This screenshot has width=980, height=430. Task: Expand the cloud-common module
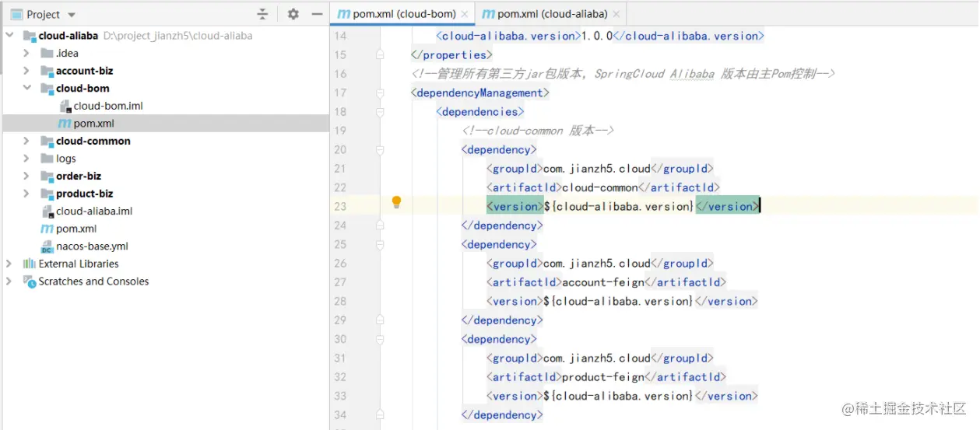click(x=26, y=141)
